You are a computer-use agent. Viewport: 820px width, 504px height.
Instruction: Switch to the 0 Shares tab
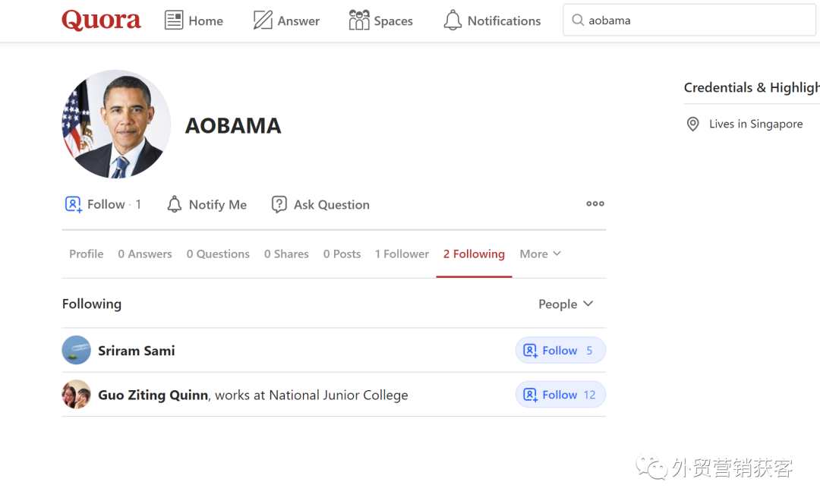coord(286,254)
